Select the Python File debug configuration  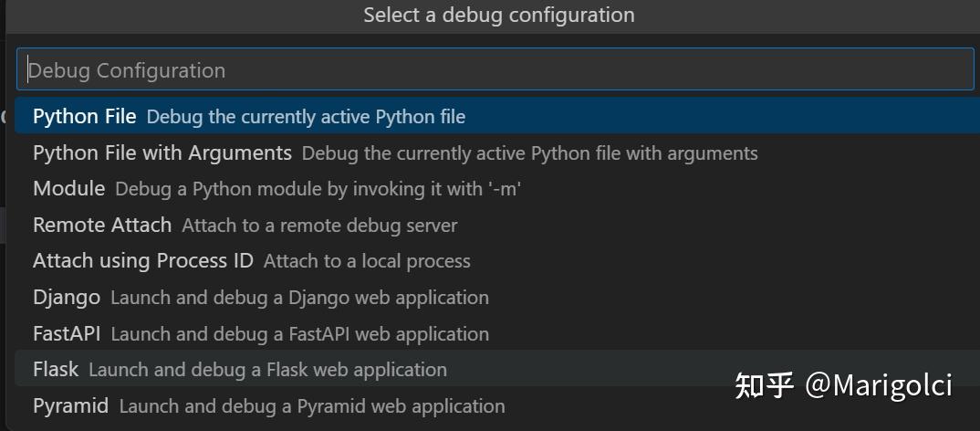pos(84,116)
